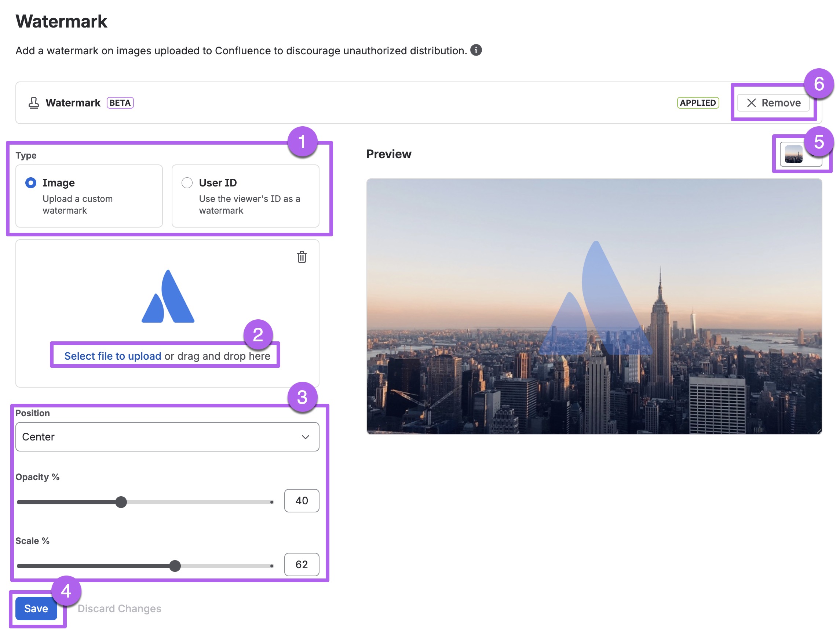Image resolution: width=840 pixels, height=635 pixels.
Task: Click the X icon inside the Remove button
Action: (752, 103)
